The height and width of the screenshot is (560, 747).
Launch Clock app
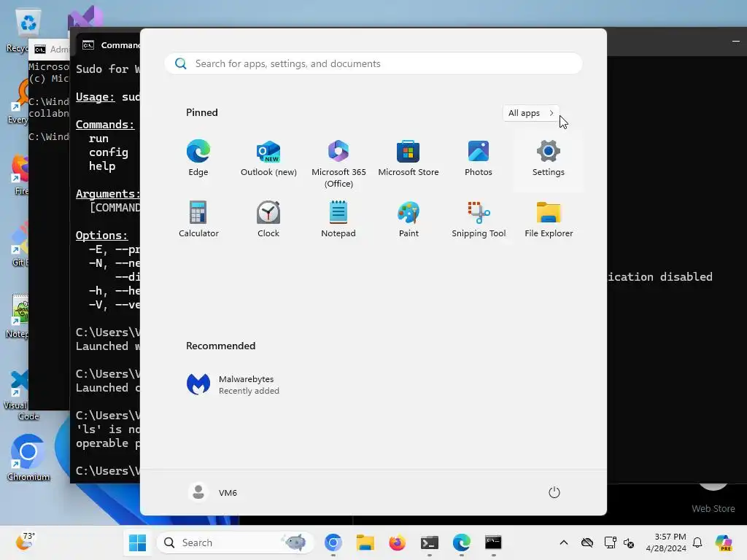click(x=268, y=219)
